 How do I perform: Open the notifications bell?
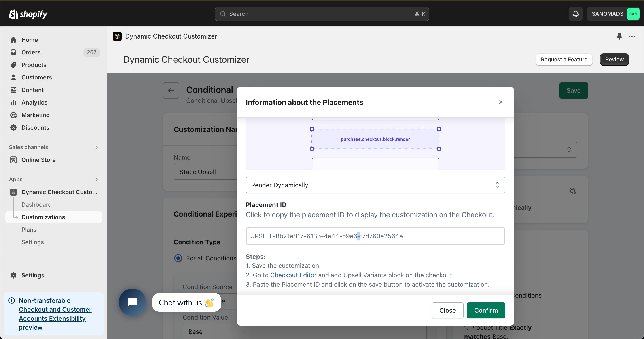tap(576, 14)
